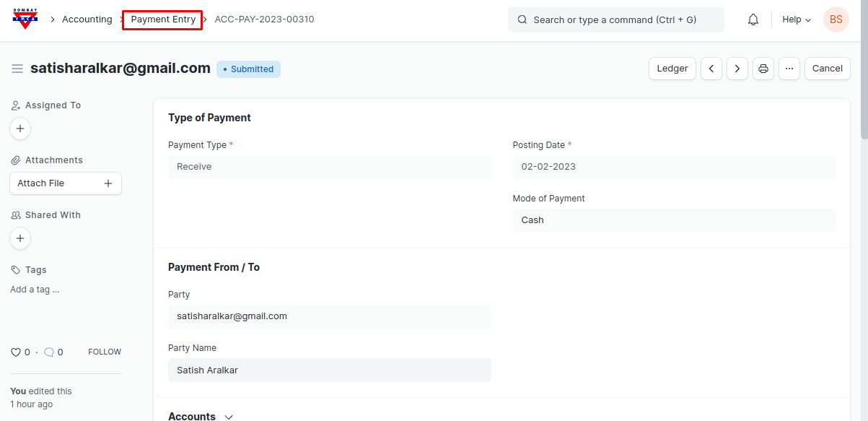
Task: Navigate to Accounting breadcrumb
Action: point(87,19)
